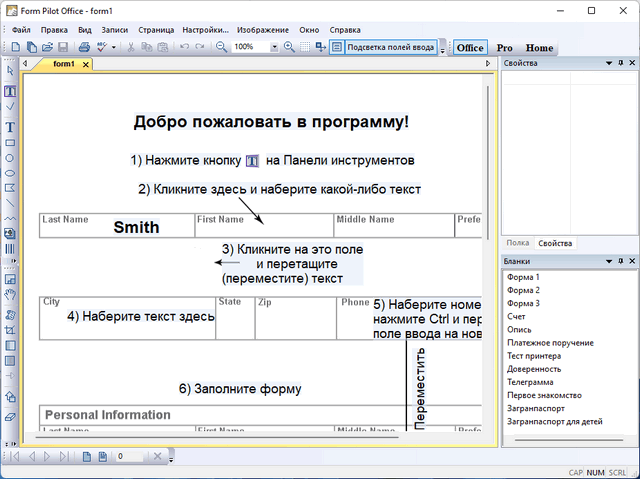The width and height of the screenshot is (640, 479).
Task: Click the record number input field
Action: click(130, 457)
